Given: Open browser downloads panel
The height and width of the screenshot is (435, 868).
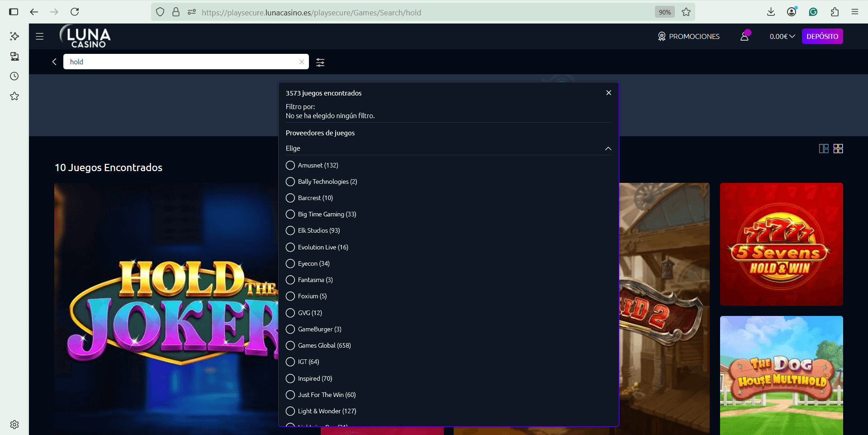Looking at the screenshot, I should (771, 12).
